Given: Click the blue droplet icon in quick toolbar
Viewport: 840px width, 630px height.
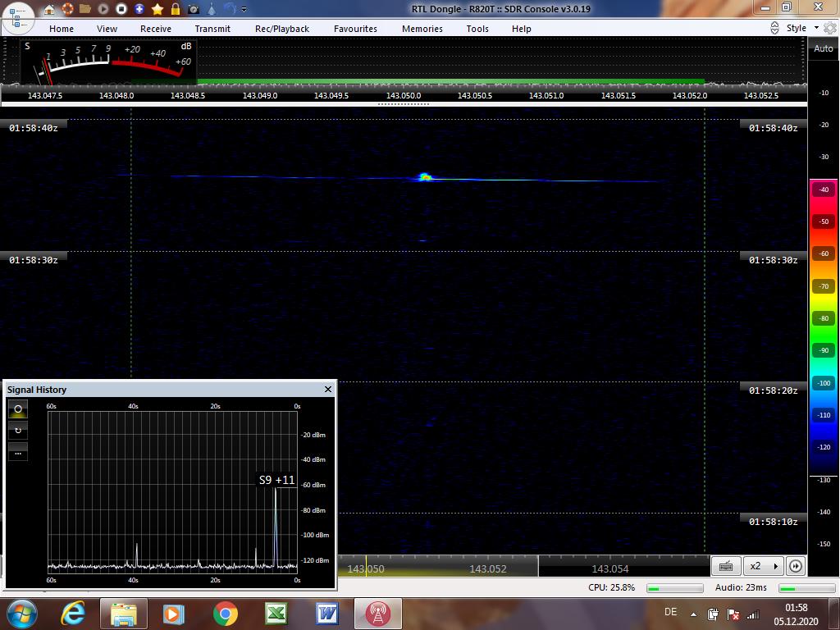Looking at the screenshot, I should tap(212, 8).
